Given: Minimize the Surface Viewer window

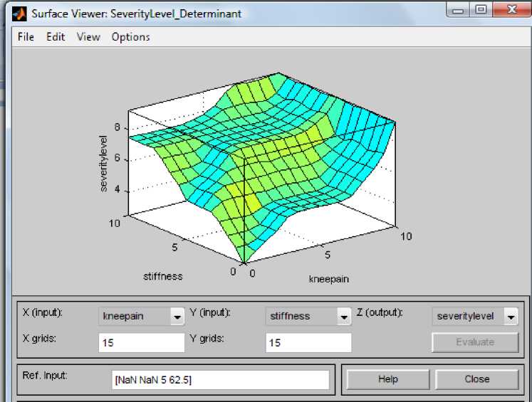Looking at the screenshot, I should (x=458, y=10).
